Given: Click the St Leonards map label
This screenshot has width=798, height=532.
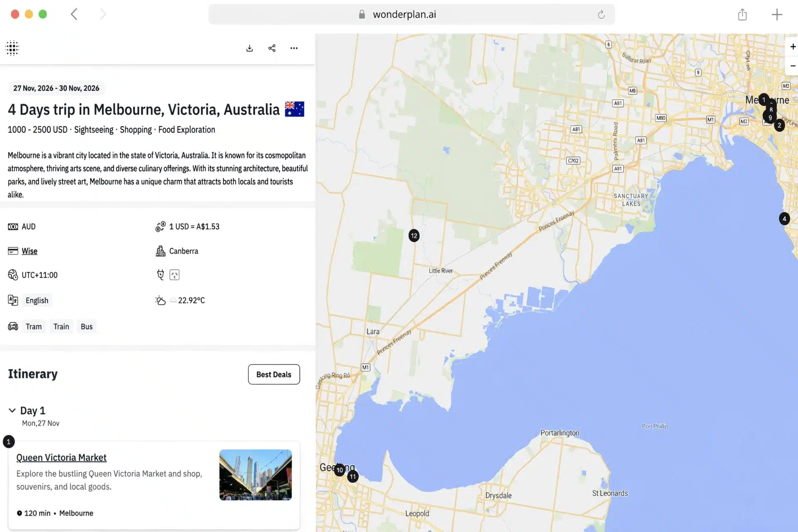Looking at the screenshot, I should (x=610, y=493).
